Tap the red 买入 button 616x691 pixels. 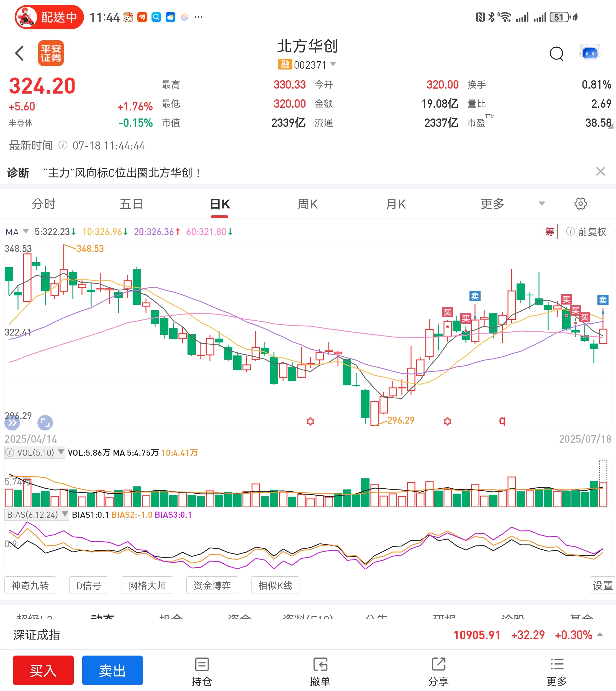coord(43,670)
